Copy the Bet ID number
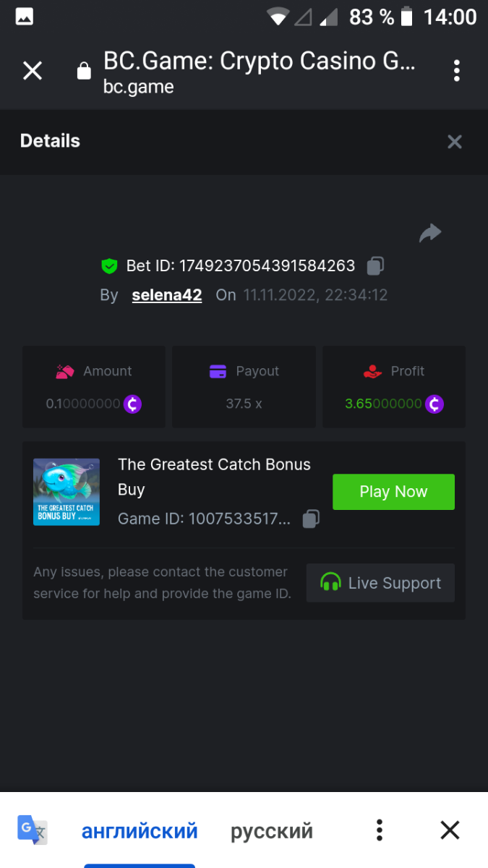Image resolution: width=488 pixels, height=868 pixels. point(374,266)
